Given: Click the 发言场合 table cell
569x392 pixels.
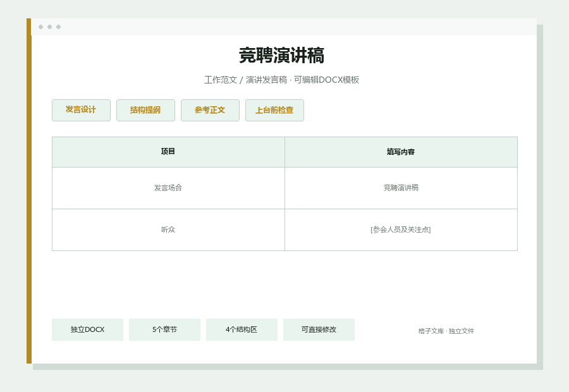Looking at the screenshot, I should (168, 188).
